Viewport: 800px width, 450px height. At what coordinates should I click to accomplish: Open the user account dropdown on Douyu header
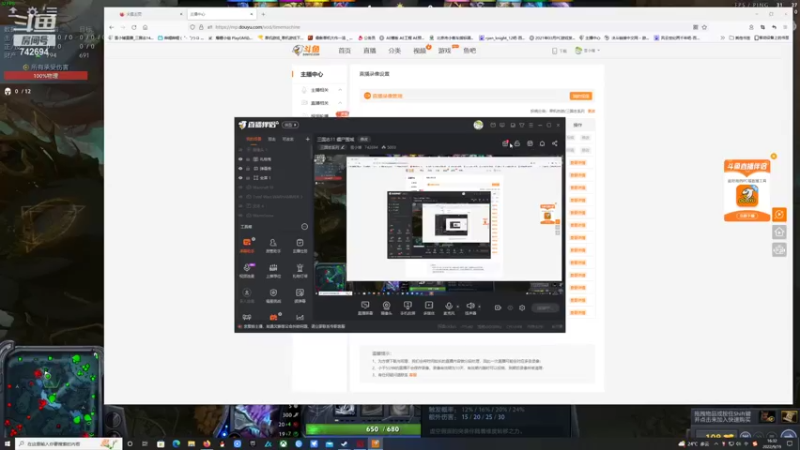[x=588, y=51]
